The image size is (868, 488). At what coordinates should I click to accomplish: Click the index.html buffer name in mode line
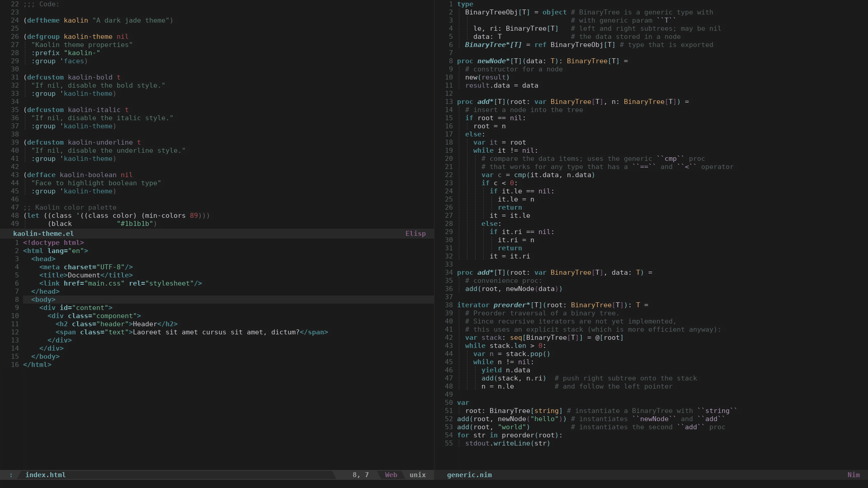[46, 475]
